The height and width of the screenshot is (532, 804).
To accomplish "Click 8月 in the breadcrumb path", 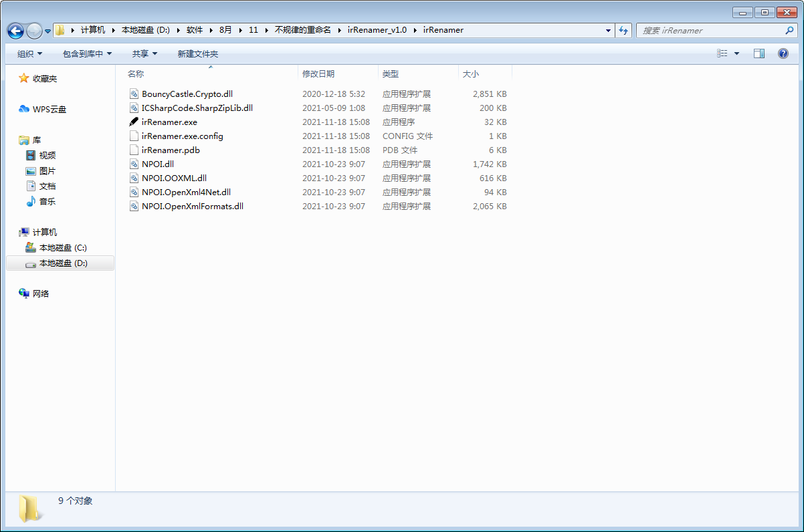I will tap(225, 30).
